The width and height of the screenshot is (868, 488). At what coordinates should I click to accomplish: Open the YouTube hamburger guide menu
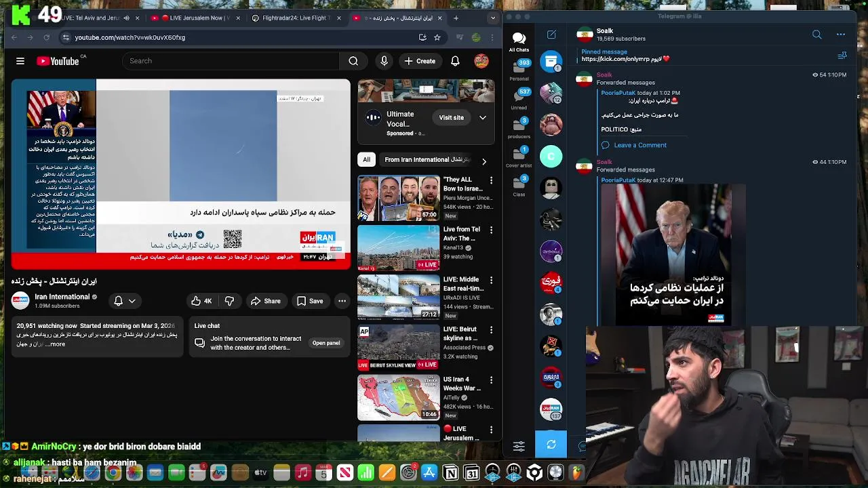20,61
